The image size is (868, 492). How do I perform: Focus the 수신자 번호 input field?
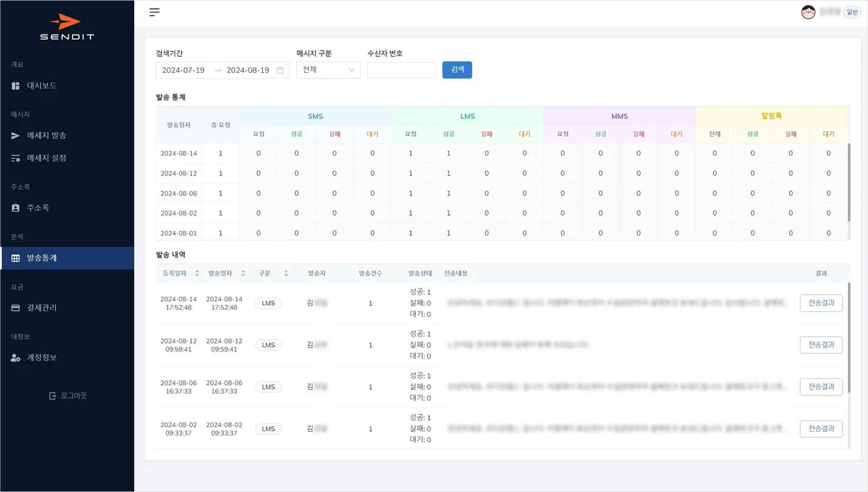click(x=401, y=70)
